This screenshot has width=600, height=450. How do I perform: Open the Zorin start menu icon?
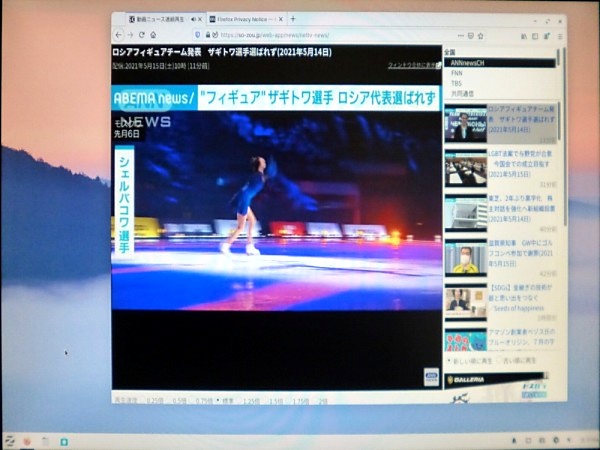pyautogui.click(x=8, y=441)
